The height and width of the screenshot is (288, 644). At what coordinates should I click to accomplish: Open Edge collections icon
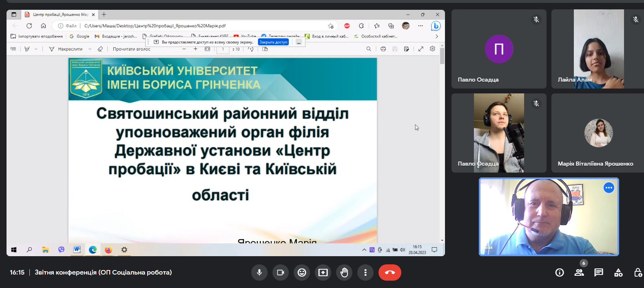[x=391, y=26]
